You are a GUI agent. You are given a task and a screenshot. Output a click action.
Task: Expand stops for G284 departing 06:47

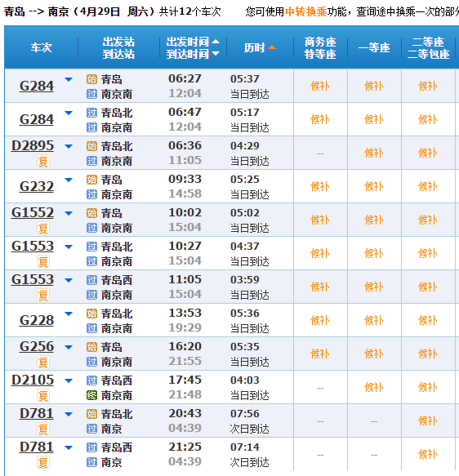tap(69, 113)
